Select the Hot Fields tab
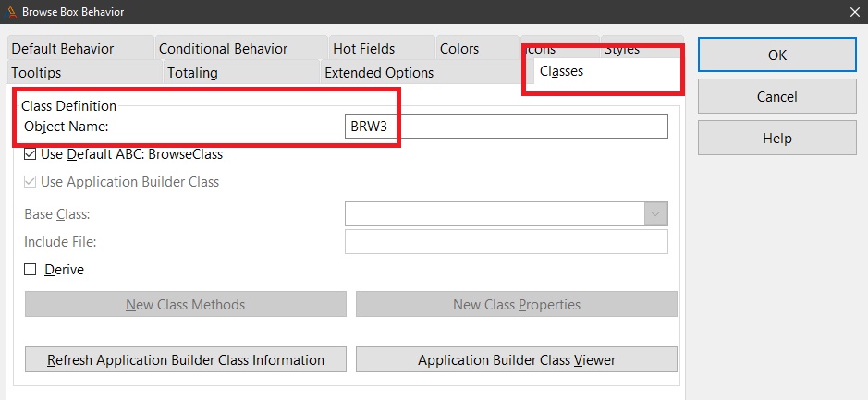The width and height of the screenshot is (868, 400). (363, 49)
